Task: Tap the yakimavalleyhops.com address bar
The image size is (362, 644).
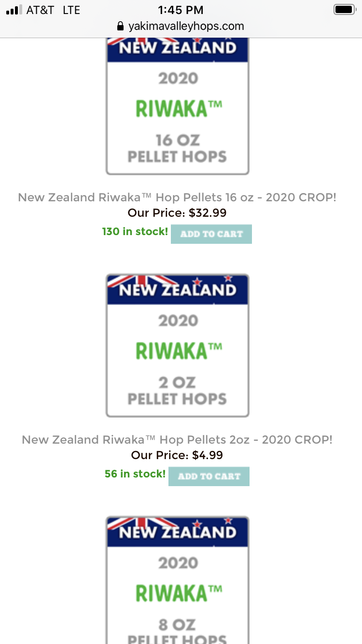Action: 181,26
